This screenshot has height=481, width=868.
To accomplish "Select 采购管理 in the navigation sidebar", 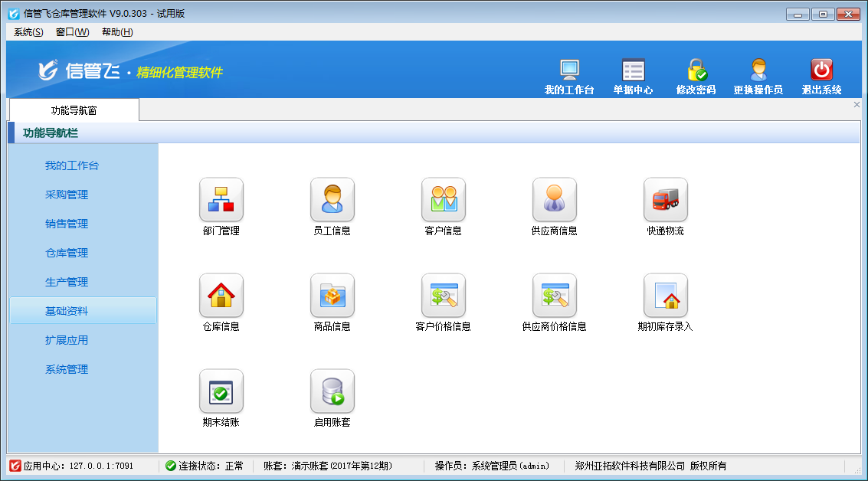I will [x=67, y=195].
